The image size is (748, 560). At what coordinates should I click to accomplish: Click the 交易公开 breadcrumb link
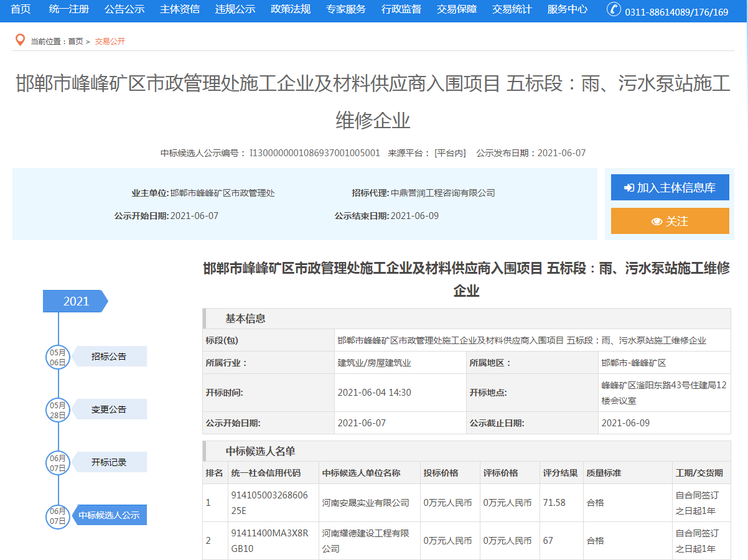tap(110, 42)
